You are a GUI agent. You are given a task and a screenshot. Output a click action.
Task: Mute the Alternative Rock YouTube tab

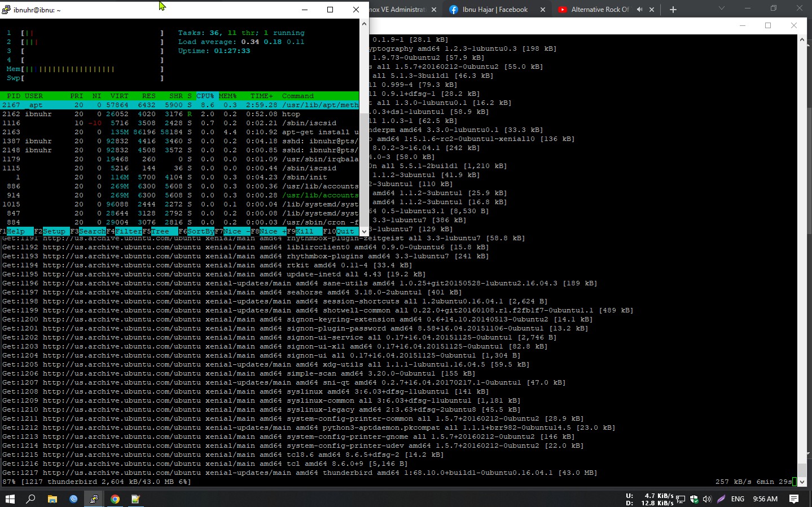(x=640, y=9)
